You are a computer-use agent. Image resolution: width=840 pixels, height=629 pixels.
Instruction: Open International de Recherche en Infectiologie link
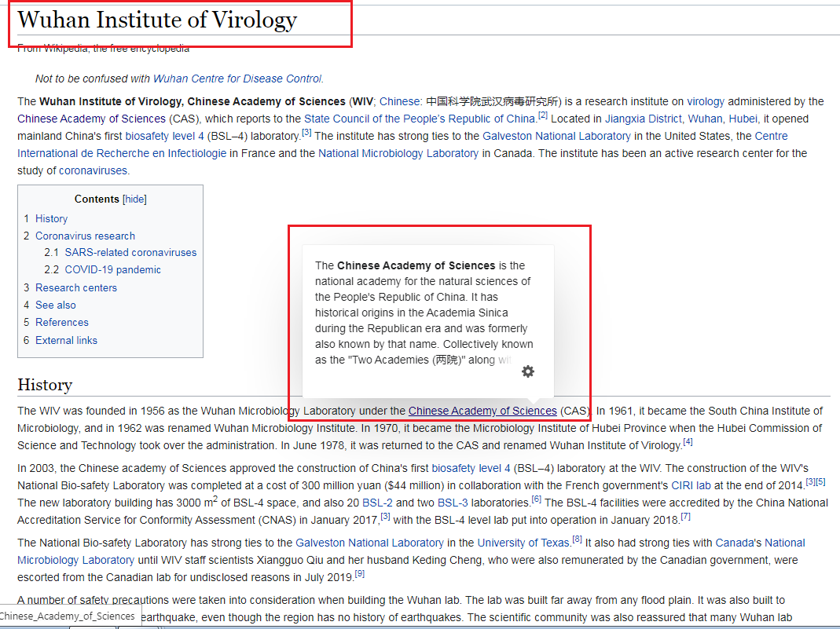pyautogui.click(x=122, y=153)
